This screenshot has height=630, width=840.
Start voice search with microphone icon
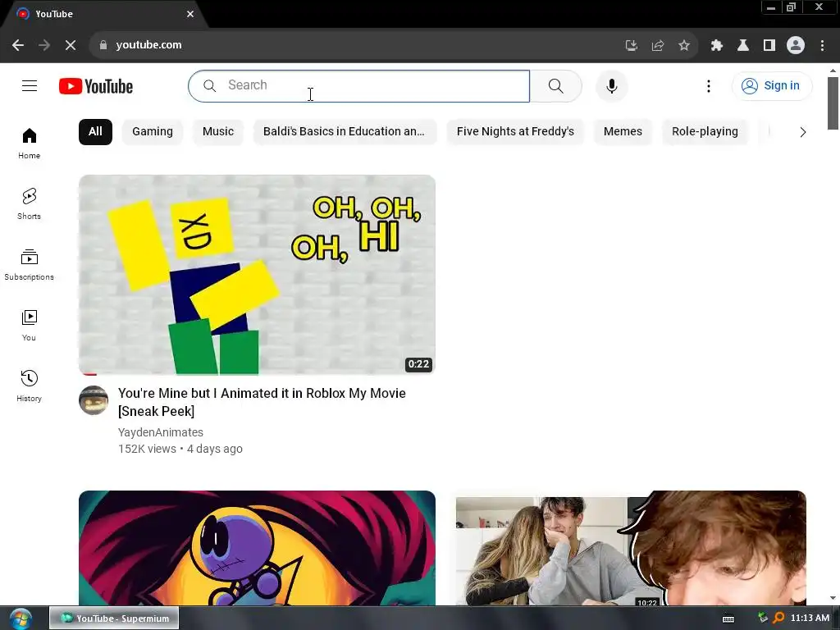pos(611,85)
